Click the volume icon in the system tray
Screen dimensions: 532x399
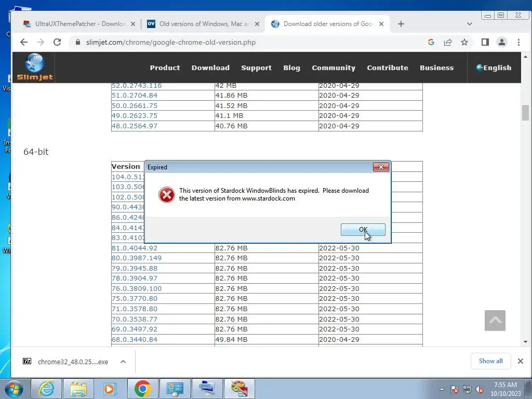pos(480,390)
